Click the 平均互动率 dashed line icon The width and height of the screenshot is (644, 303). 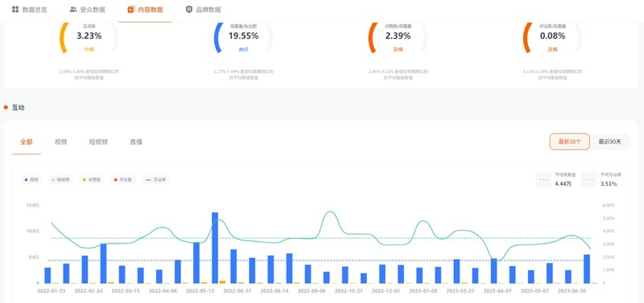coord(590,179)
